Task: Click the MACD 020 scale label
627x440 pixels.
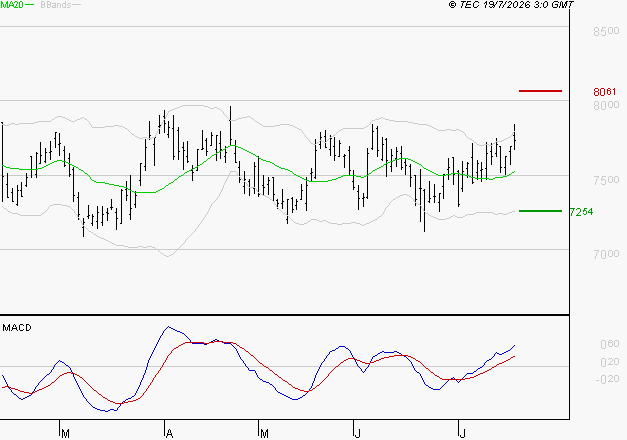Action: 609,362
